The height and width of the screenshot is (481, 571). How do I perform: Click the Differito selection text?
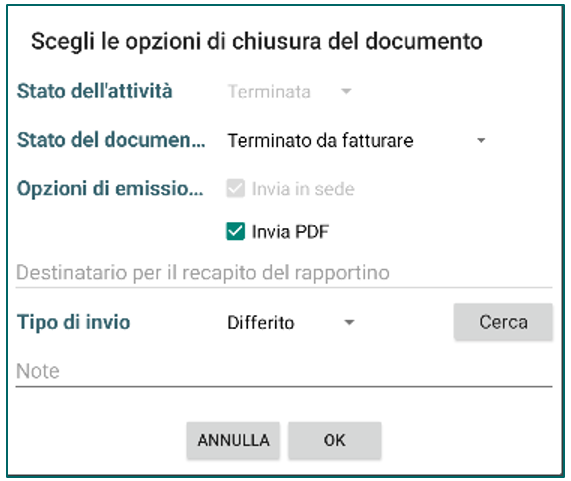pos(261,323)
